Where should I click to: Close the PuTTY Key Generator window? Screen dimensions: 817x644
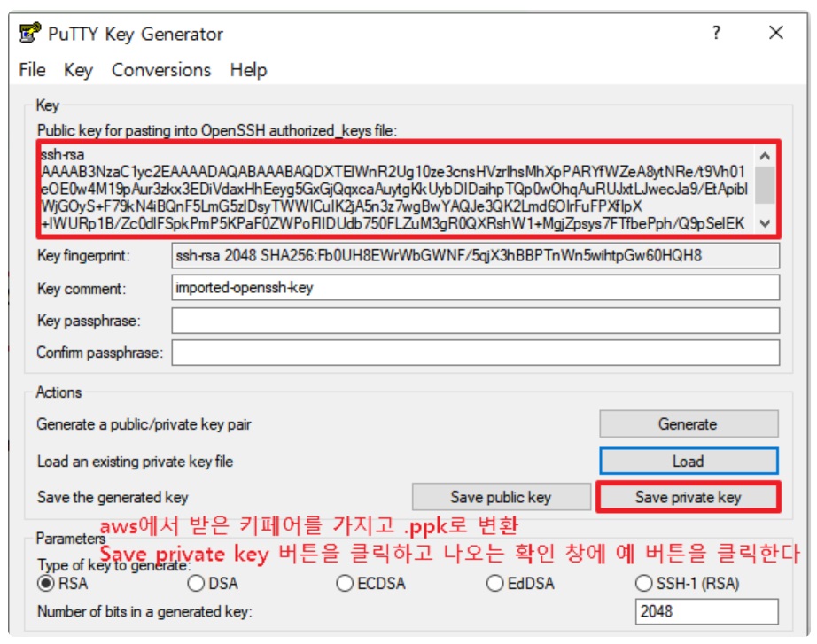click(776, 33)
